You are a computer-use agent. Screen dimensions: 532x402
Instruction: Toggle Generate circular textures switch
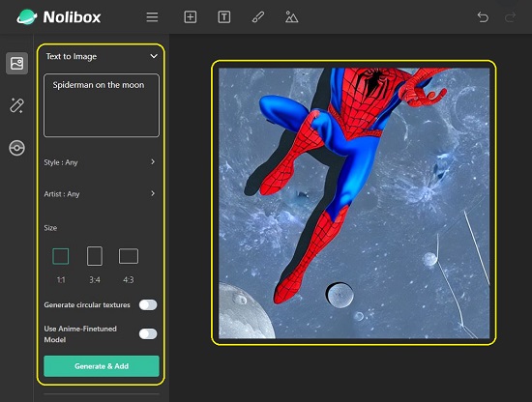(x=148, y=304)
